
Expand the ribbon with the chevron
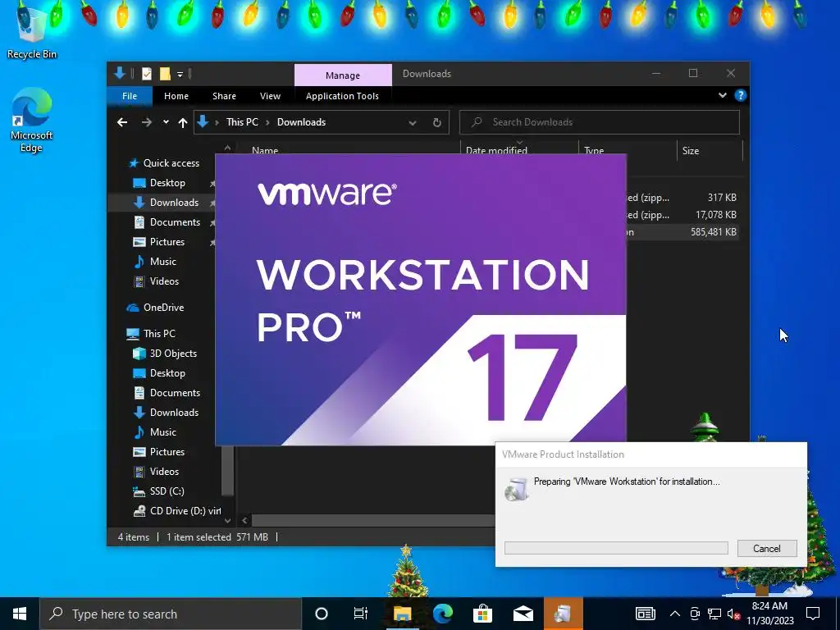tap(722, 95)
